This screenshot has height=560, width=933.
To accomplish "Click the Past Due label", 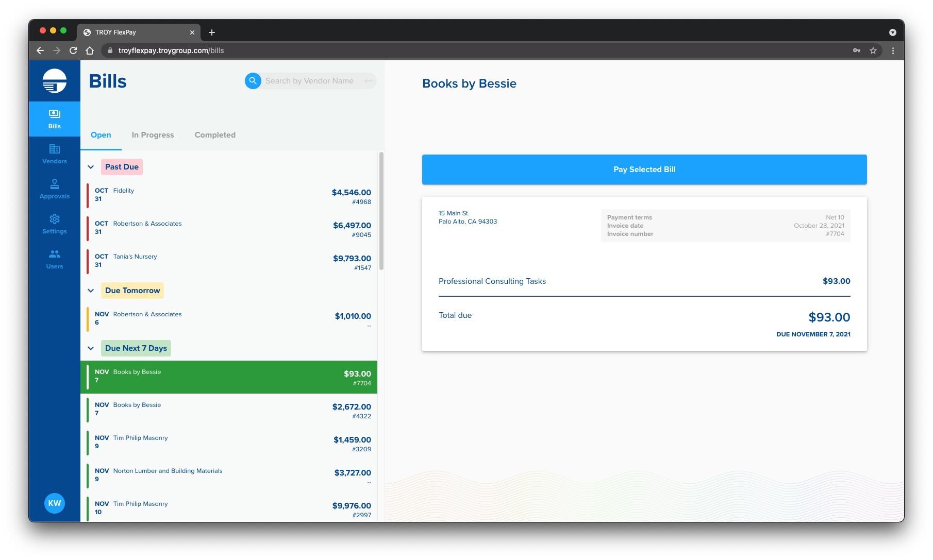I will pos(122,167).
